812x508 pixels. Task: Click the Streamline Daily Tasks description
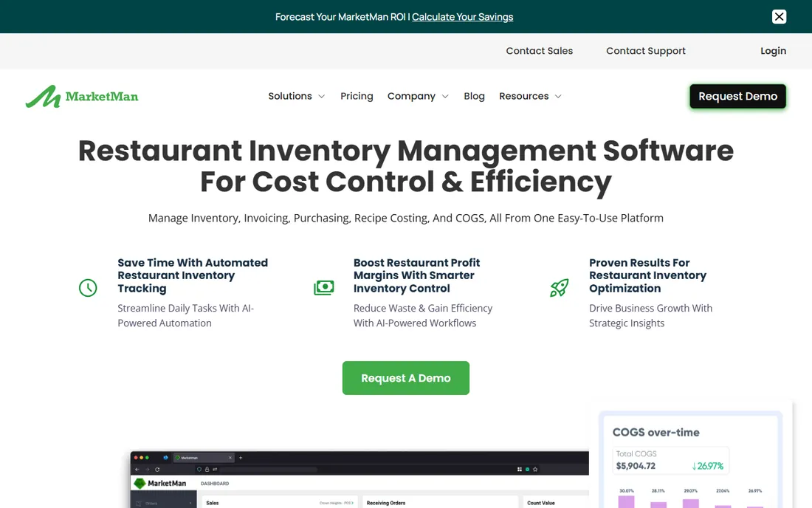(x=185, y=315)
